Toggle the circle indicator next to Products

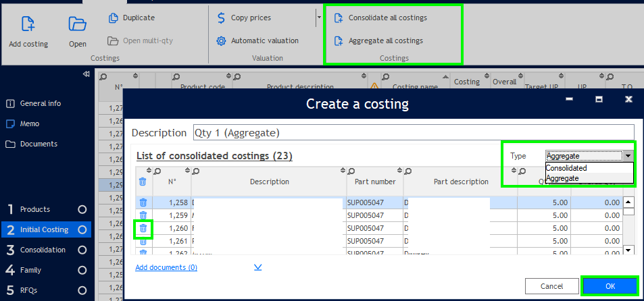[82, 209]
